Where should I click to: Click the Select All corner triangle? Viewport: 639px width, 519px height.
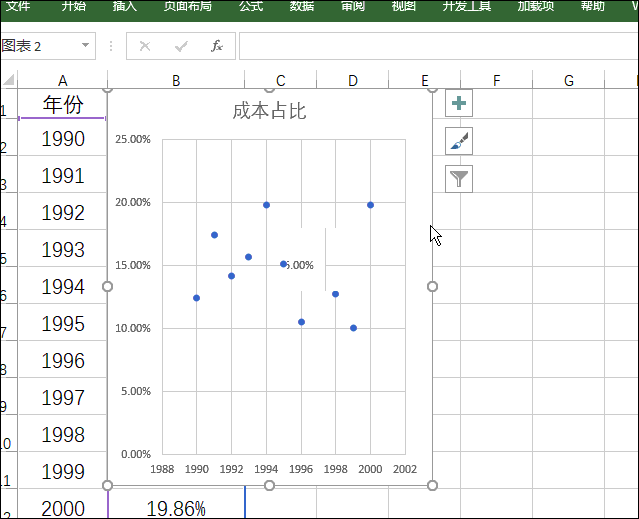(9, 80)
